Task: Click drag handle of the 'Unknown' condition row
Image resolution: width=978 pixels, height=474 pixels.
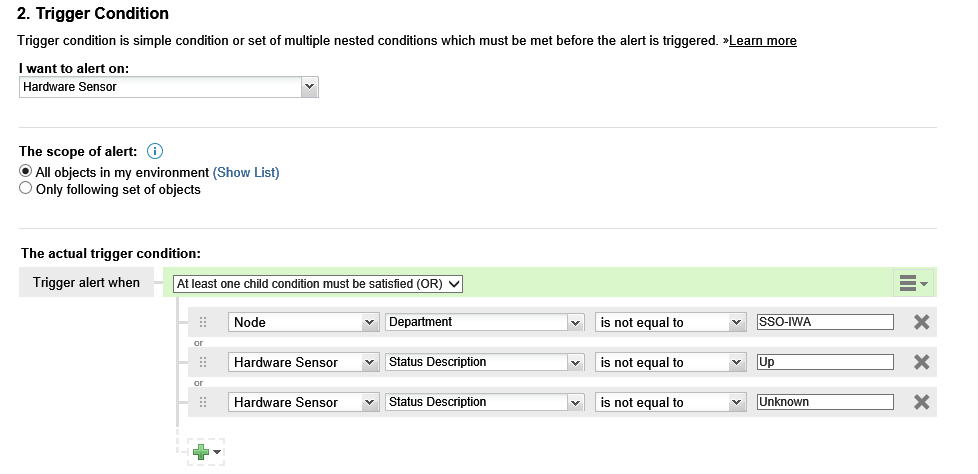Action: [x=203, y=402]
